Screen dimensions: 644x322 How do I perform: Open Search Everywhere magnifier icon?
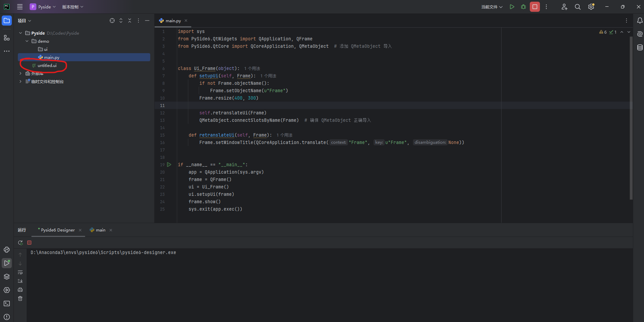point(578,7)
